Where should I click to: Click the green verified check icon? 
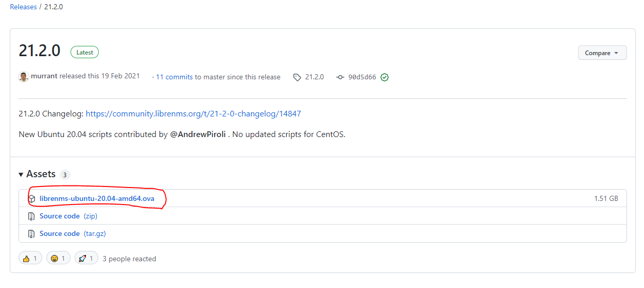click(x=385, y=77)
